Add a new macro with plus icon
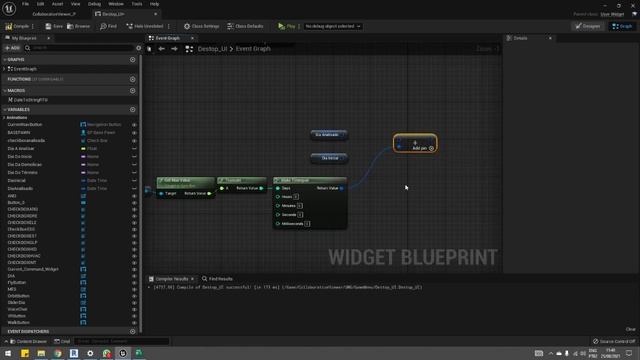Image resolution: width=640 pixels, height=360 pixels. pos(133,91)
